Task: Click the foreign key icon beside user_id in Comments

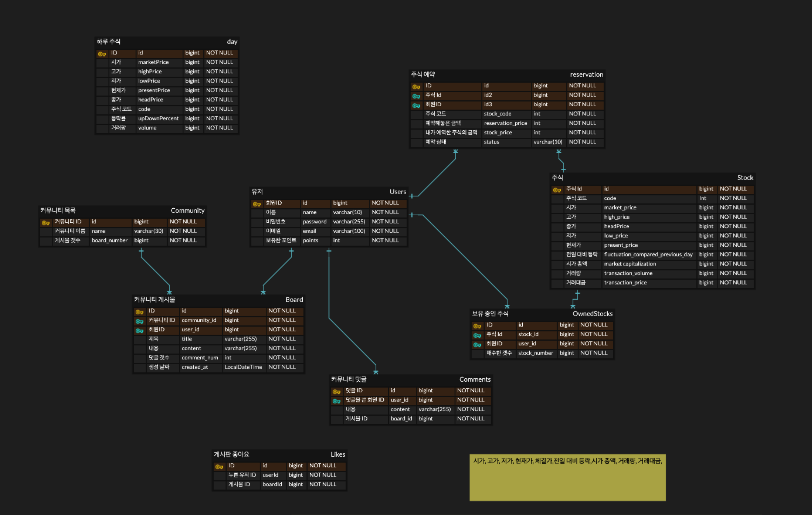Action: 337,401
